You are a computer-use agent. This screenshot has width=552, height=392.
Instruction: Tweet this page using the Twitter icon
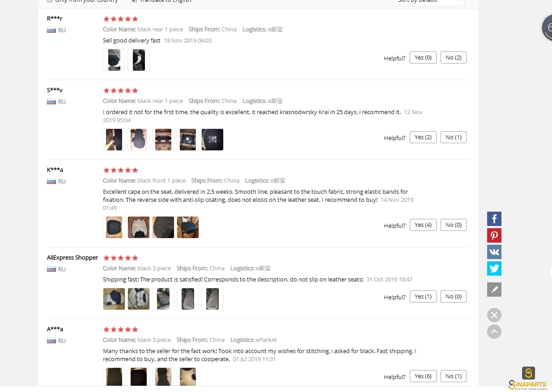494,268
